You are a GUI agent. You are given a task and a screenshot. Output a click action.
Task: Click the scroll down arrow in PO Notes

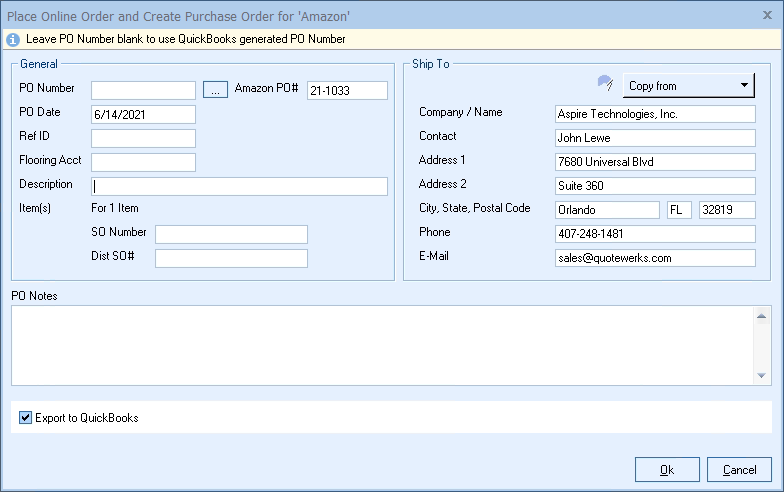click(763, 375)
